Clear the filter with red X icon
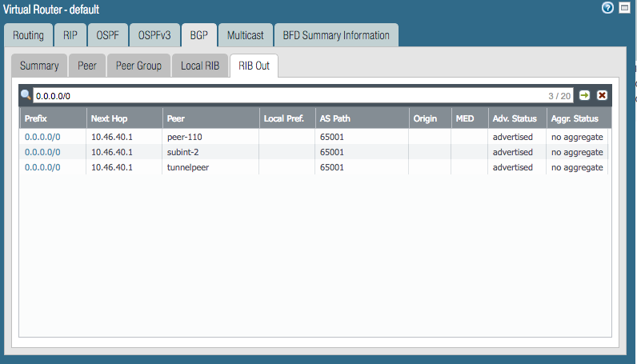The height and width of the screenshot is (364, 637). [602, 95]
